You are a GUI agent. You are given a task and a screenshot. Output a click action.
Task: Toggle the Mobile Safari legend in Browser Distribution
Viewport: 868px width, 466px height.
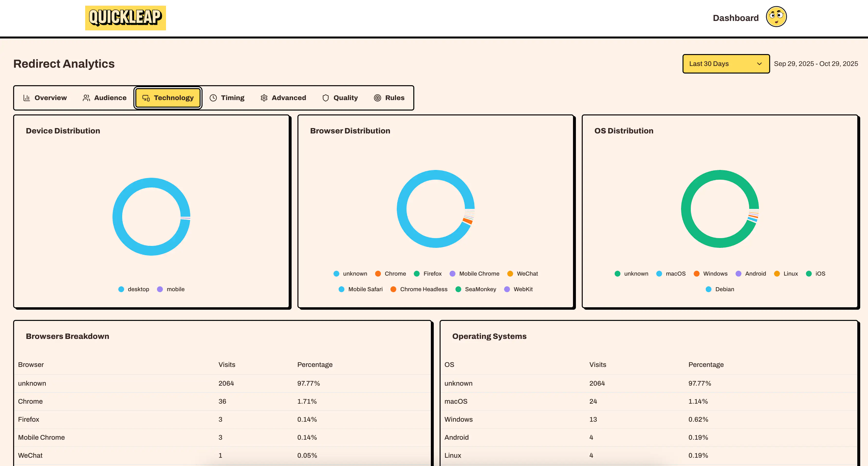(360, 289)
